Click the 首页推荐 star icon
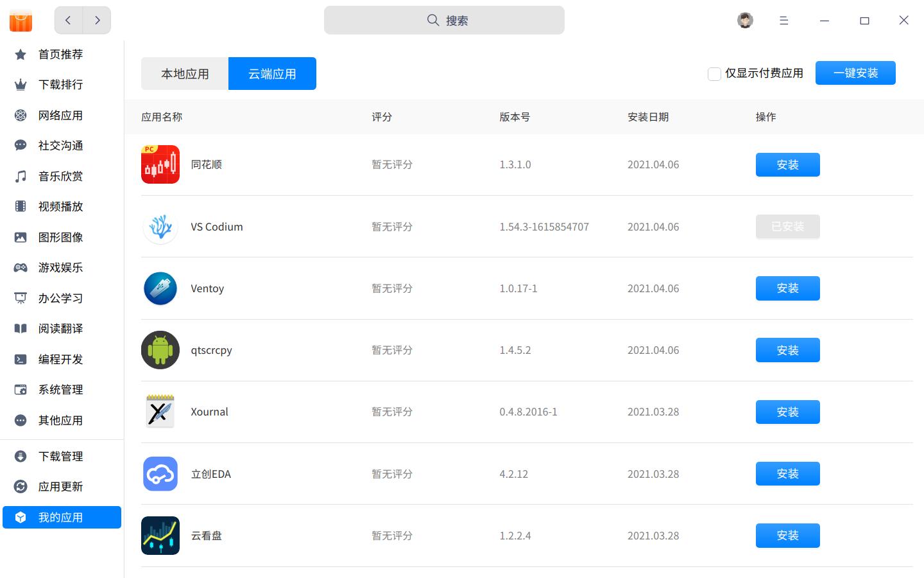The width and height of the screenshot is (924, 578). pos(21,55)
